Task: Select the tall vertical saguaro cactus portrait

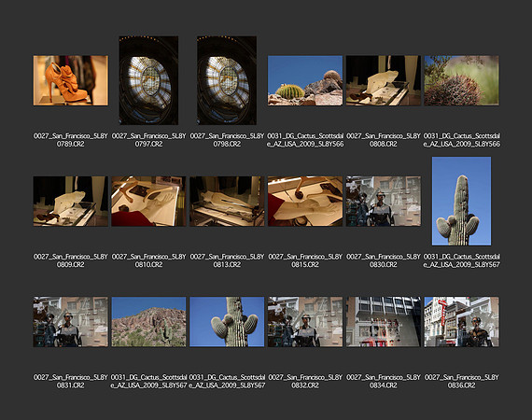Action: tap(461, 202)
